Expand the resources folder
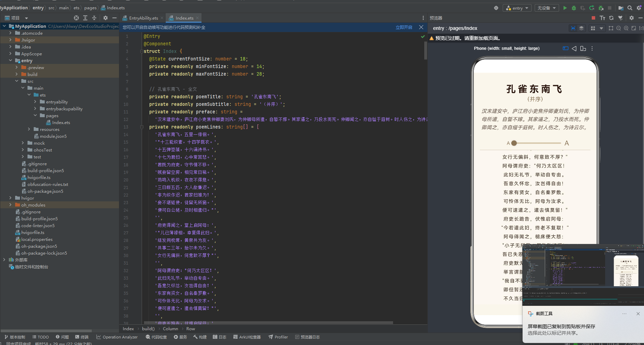Screen dimensions: 644x345 pyautogui.click(x=29, y=129)
